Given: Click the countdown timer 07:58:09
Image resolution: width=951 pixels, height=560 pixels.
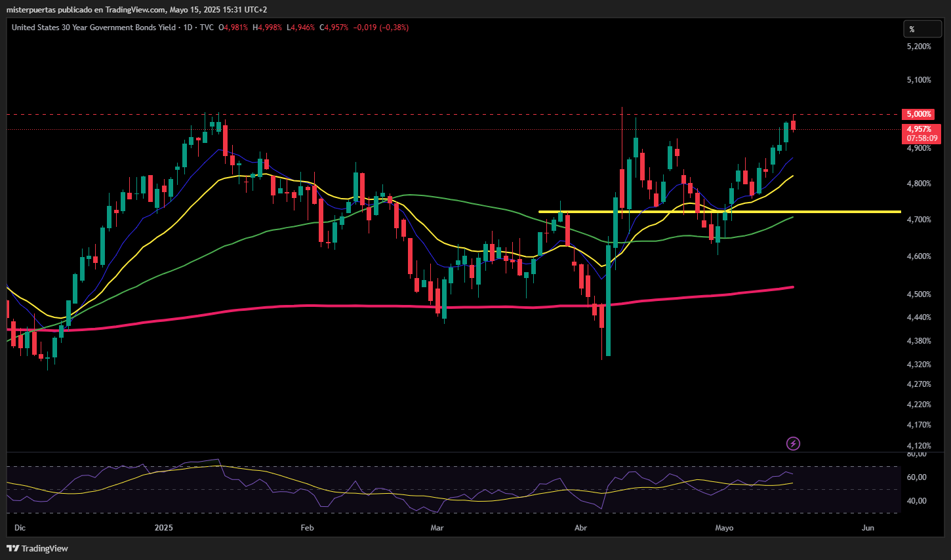Looking at the screenshot, I should (x=921, y=138).
